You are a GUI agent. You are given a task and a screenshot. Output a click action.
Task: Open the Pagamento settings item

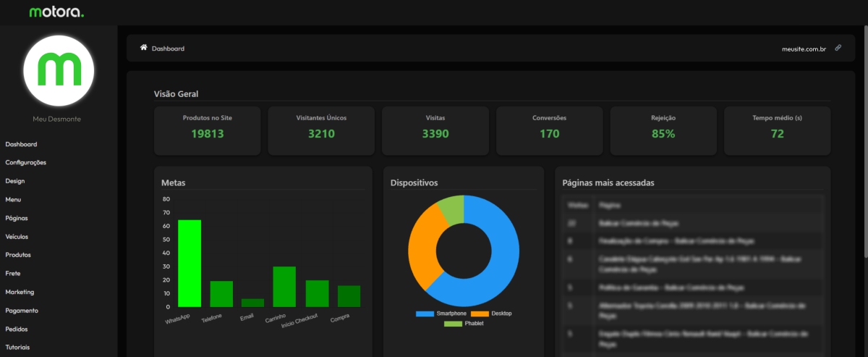pyautogui.click(x=22, y=311)
